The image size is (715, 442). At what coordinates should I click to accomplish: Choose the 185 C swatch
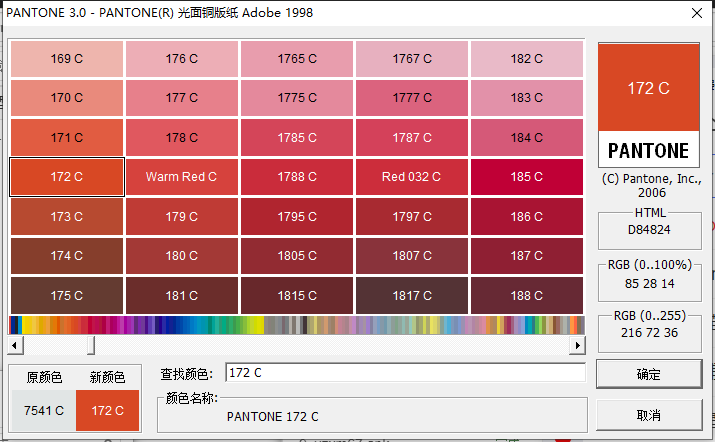point(527,177)
